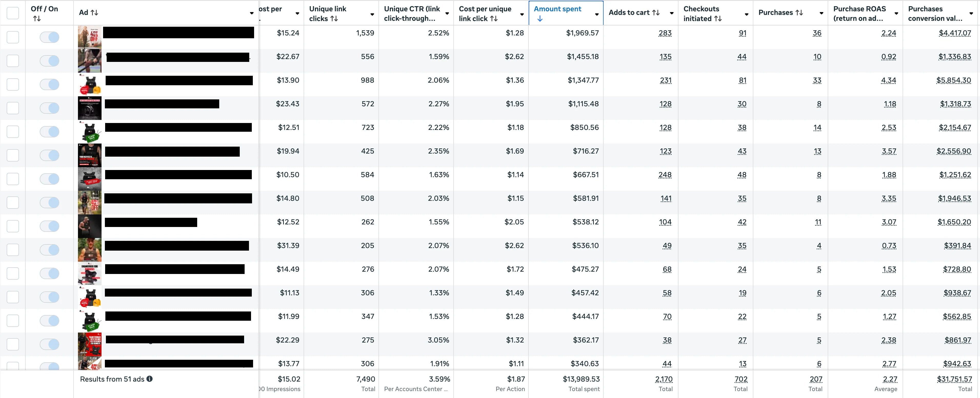The height and width of the screenshot is (398, 980).
Task: Toggle off the ad with $1,347.77 spent
Action: 49,84
